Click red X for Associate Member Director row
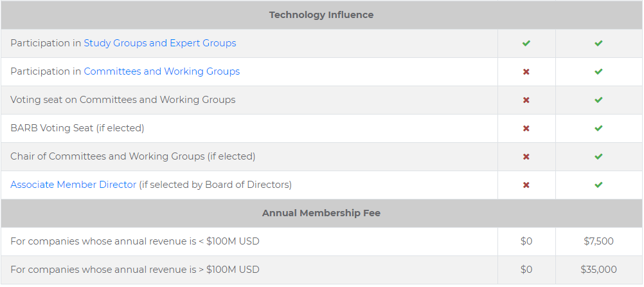 (x=526, y=185)
